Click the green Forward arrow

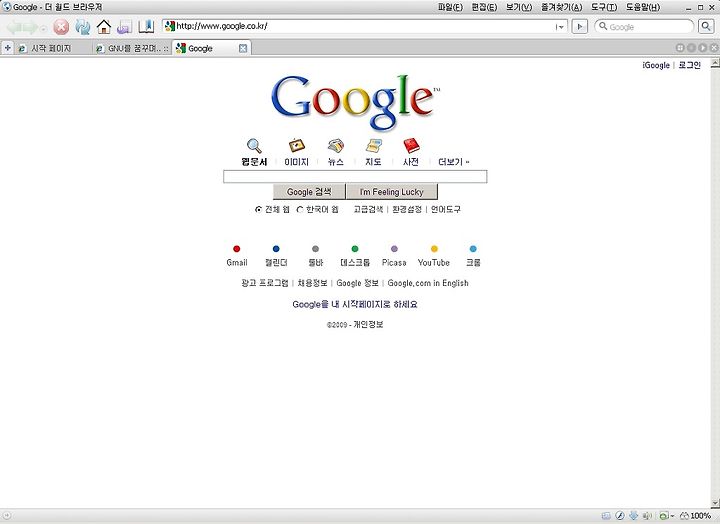click(30, 28)
